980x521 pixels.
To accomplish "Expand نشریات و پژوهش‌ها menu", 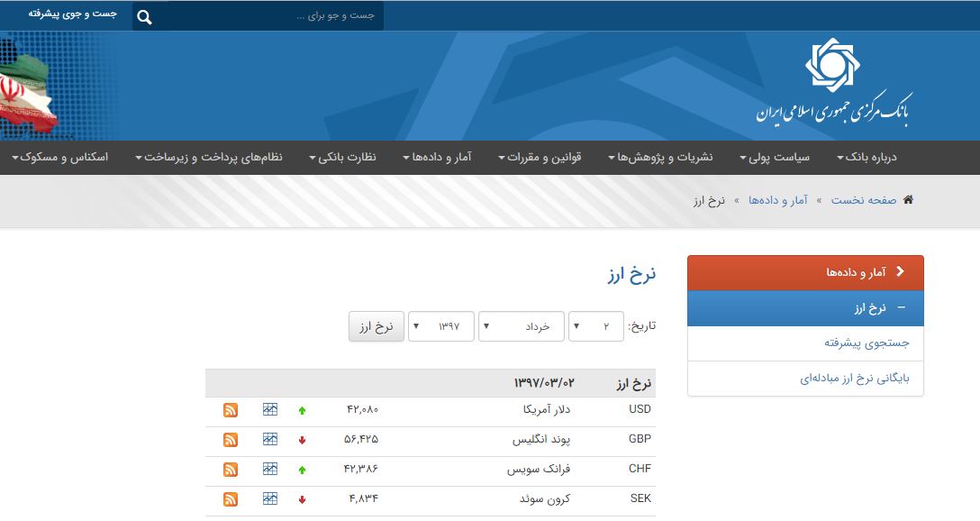I will [660, 157].
